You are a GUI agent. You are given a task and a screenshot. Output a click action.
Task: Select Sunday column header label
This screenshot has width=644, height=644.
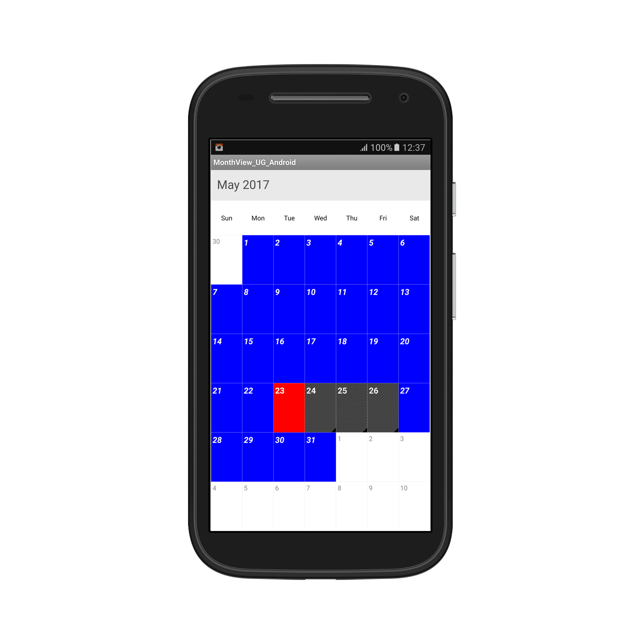point(226,218)
